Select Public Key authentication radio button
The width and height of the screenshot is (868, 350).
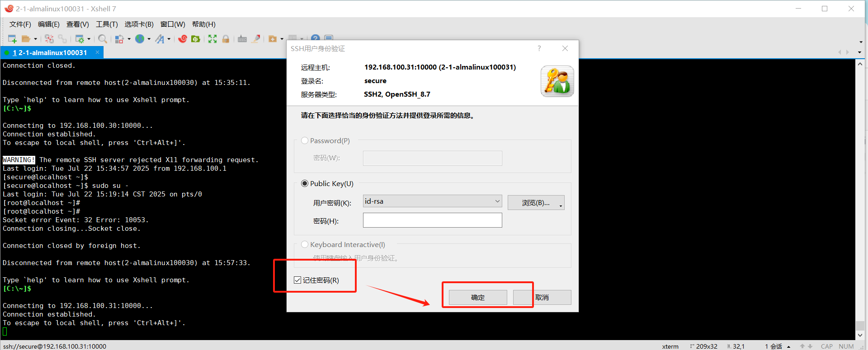[305, 183]
